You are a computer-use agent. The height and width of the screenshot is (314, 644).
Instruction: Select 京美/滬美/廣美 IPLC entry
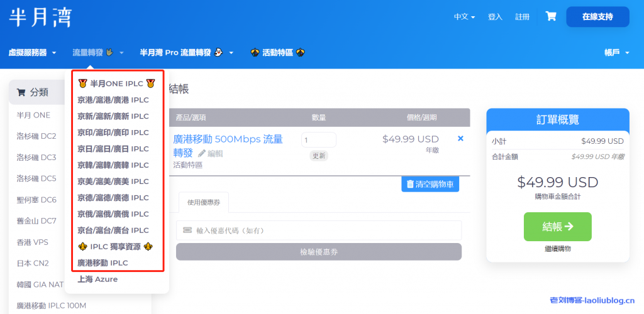[113, 181]
